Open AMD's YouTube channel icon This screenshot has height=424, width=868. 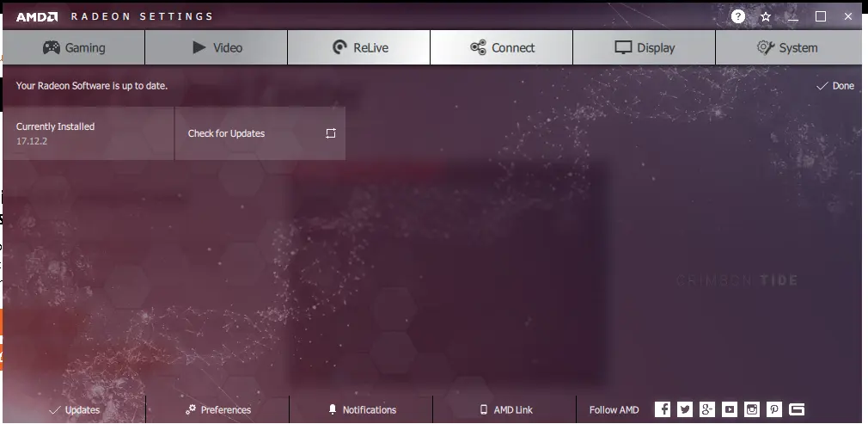click(x=730, y=409)
